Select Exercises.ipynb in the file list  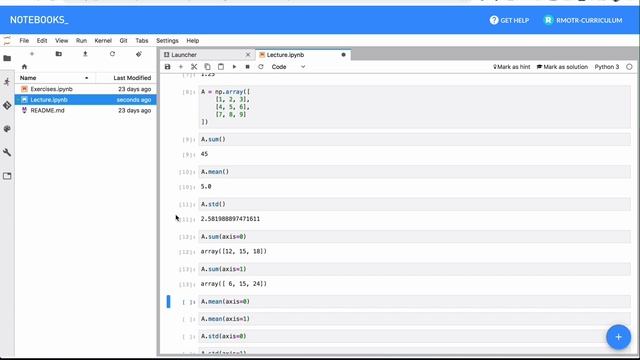pyautogui.click(x=86, y=89)
